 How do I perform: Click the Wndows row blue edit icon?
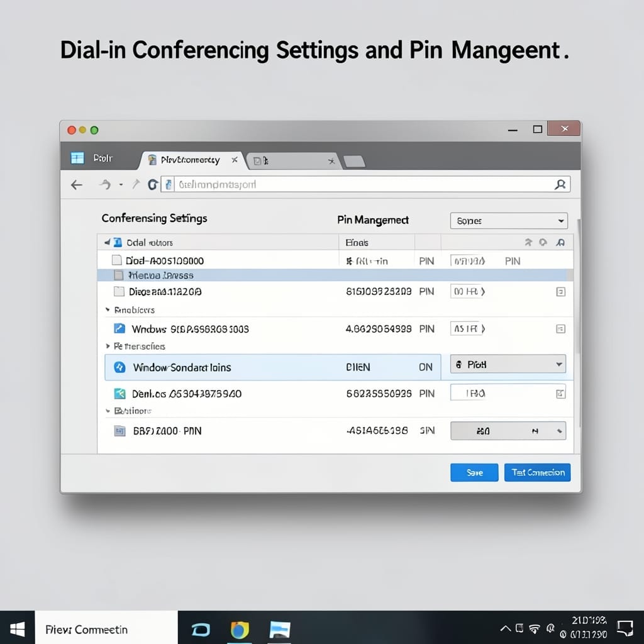pyautogui.click(x=119, y=328)
